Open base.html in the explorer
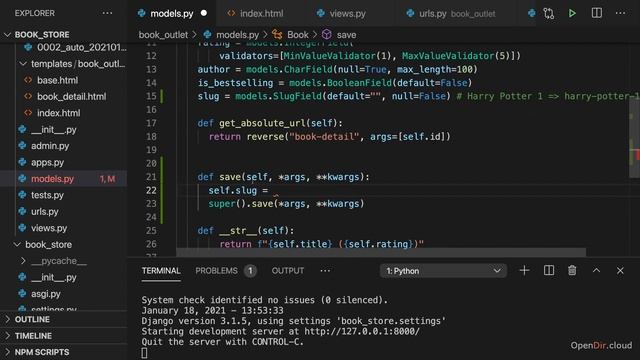The height and width of the screenshot is (360, 640). (58, 80)
